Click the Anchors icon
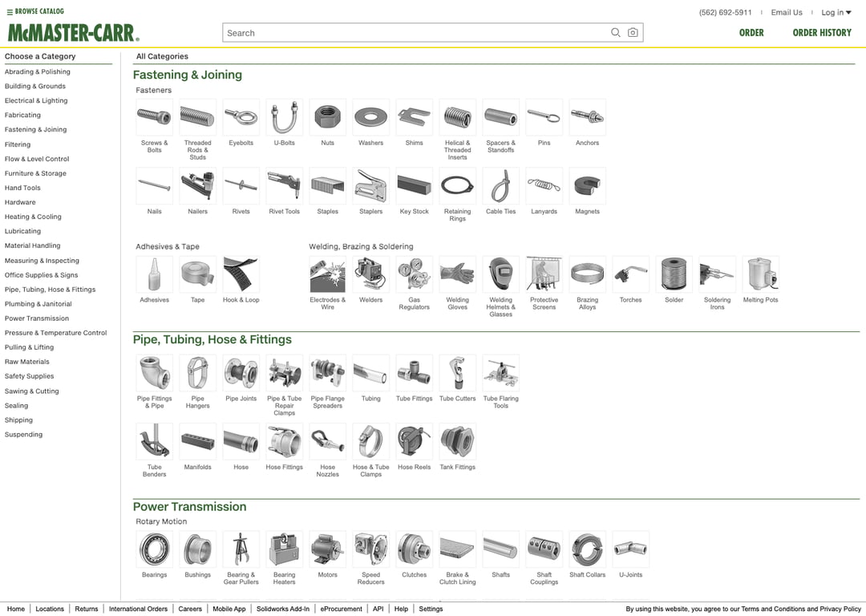The image size is (866, 616). (x=587, y=117)
